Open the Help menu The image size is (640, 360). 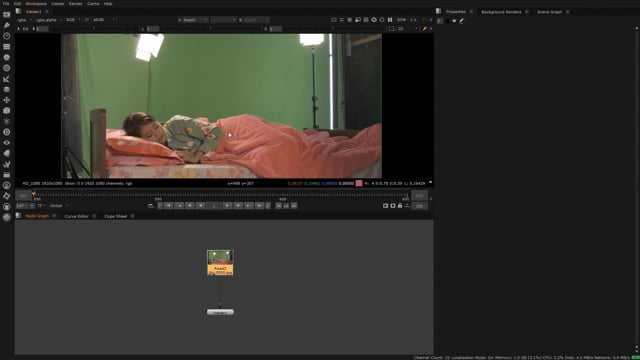[x=108, y=3]
